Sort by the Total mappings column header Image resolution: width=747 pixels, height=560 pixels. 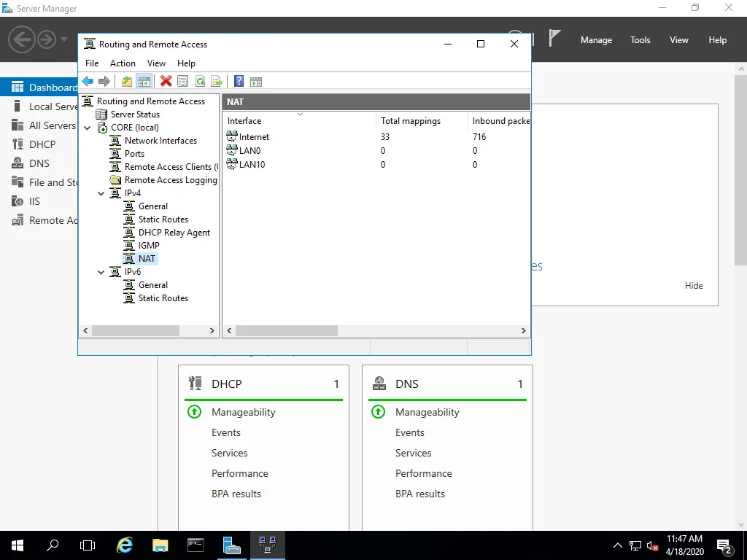coord(421,121)
